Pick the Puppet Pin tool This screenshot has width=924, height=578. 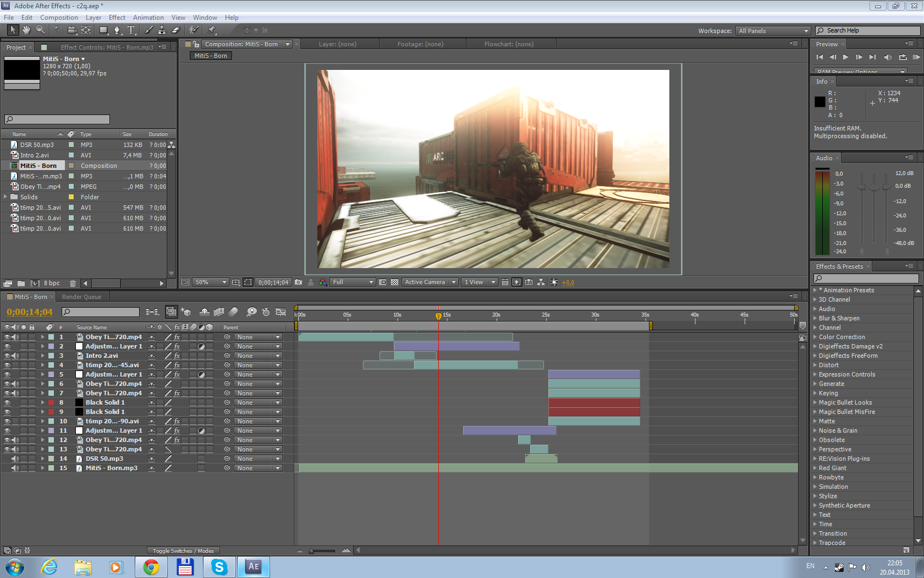pos(212,30)
